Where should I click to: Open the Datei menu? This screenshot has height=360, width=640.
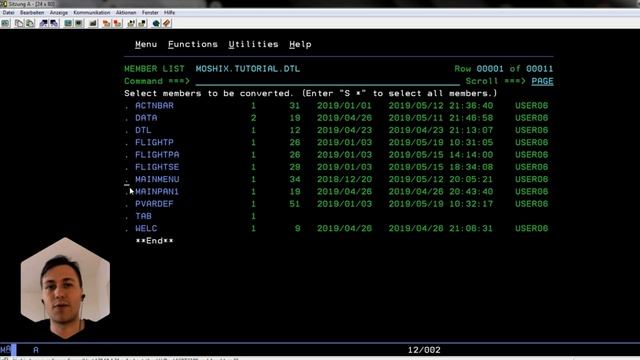(x=8, y=13)
